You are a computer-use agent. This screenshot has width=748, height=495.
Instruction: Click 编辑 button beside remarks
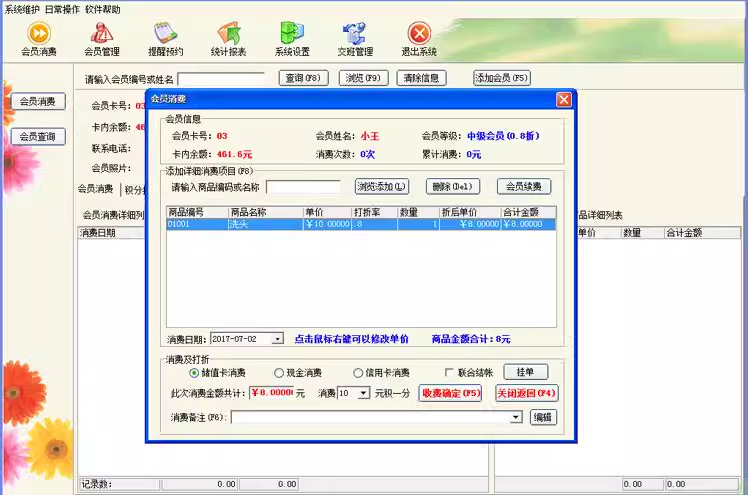[543, 418]
